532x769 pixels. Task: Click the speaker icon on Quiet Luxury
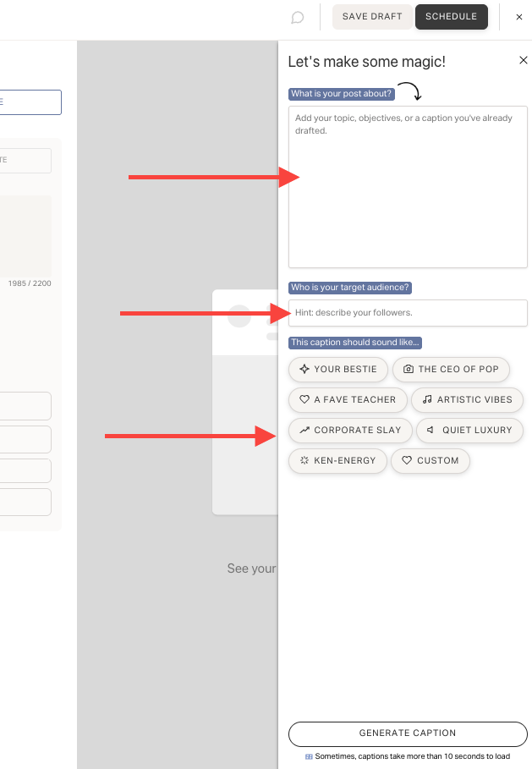[x=430, y=430]
